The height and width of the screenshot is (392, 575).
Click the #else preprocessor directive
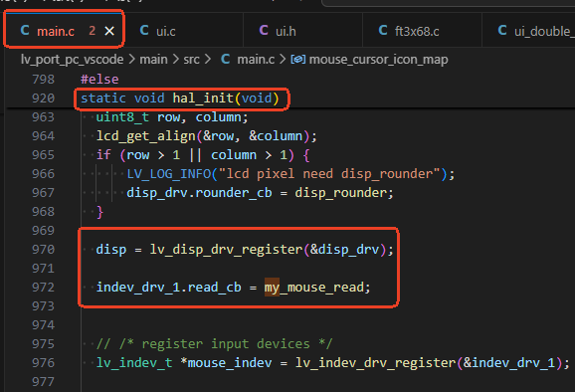click(x=99, y=80)
